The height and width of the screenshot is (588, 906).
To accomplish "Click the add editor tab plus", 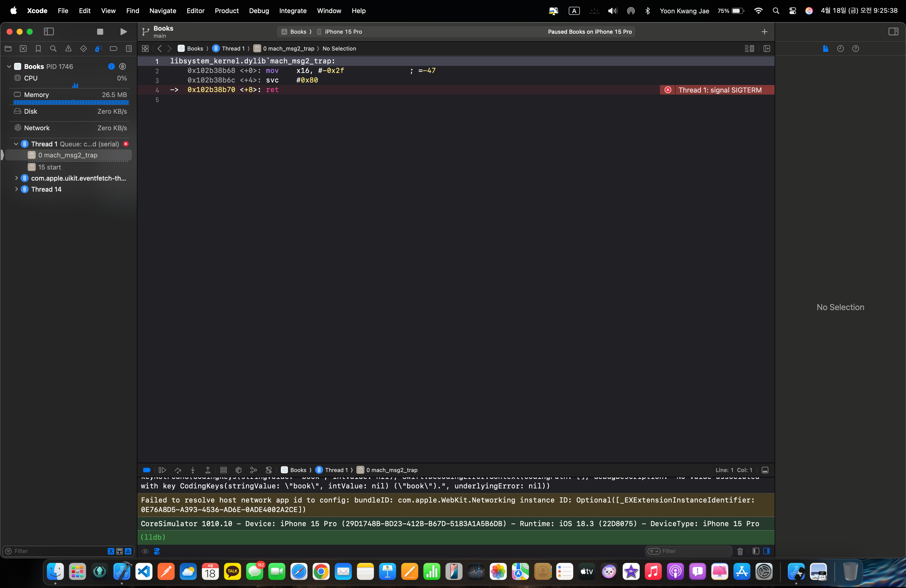I will [x=764, y=32].
